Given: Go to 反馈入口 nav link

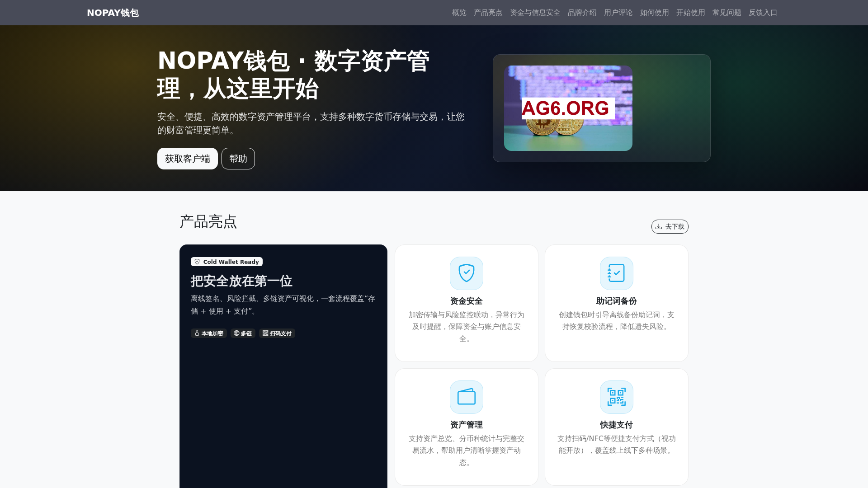Looking at the screenshot, I should [763, 13].
